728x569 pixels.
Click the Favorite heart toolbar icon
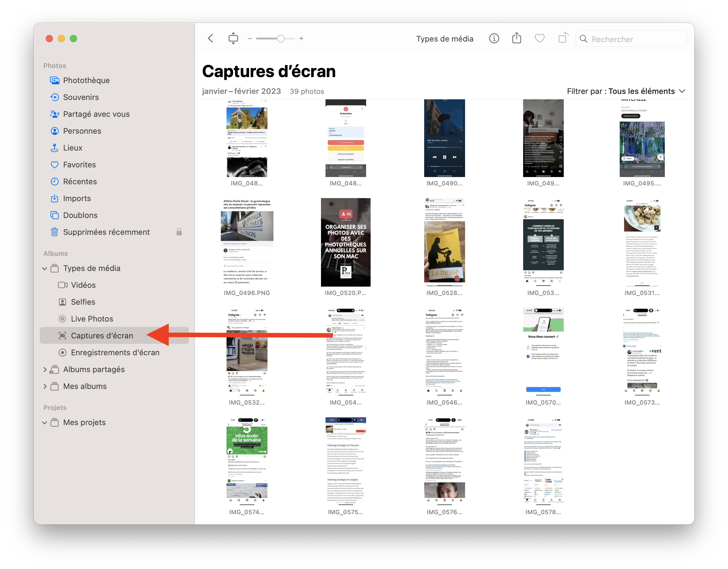[x=539, y=39]
